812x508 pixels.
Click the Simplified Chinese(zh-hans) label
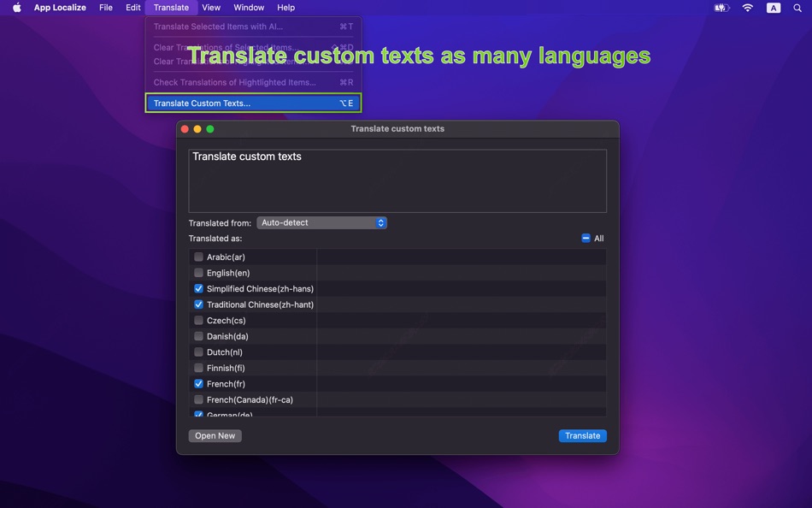click(x=260, y=289)
